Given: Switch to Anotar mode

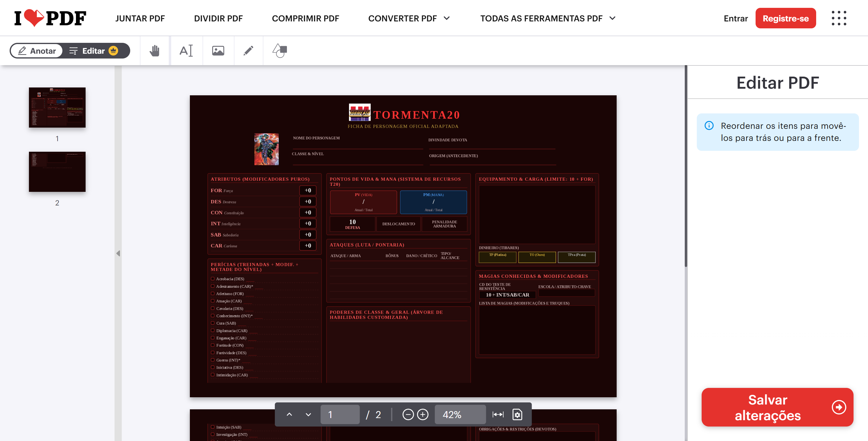Looking at the screenshot, I should [36, 51].
